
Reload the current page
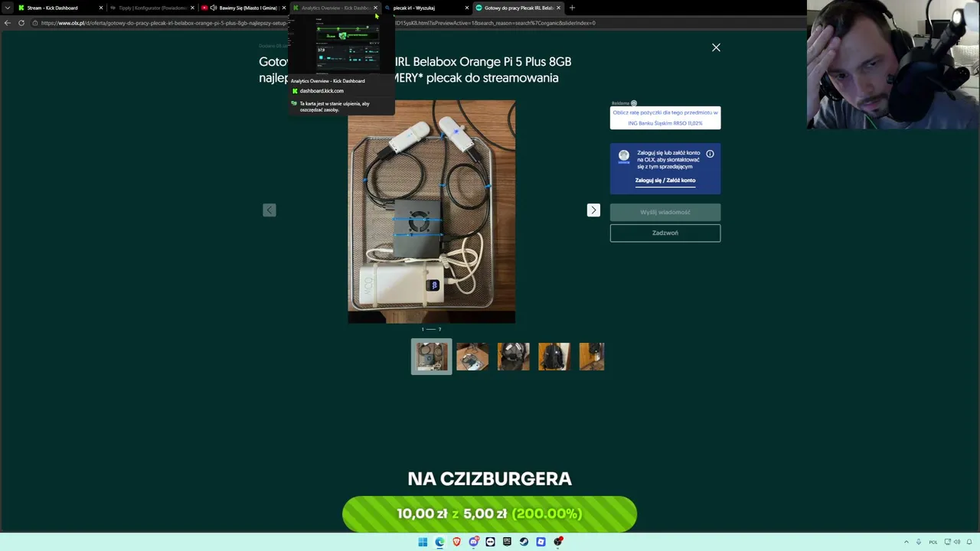point(21,23)
